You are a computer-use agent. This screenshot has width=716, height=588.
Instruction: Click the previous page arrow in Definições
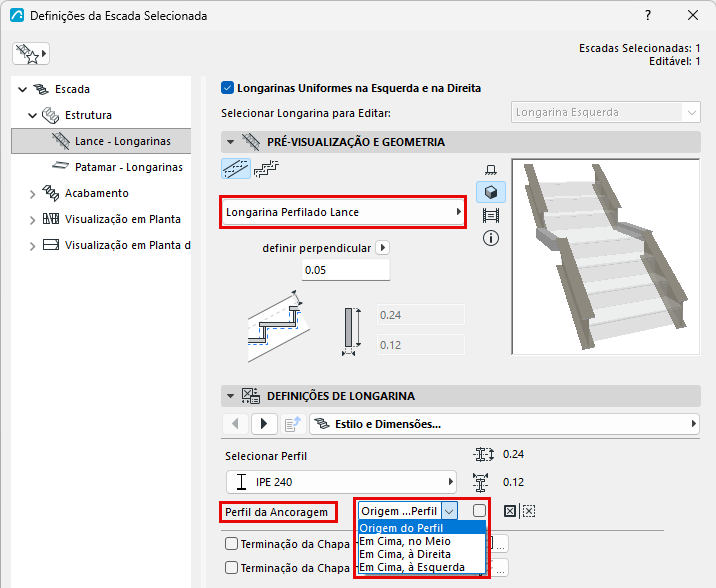pos(235,424)
